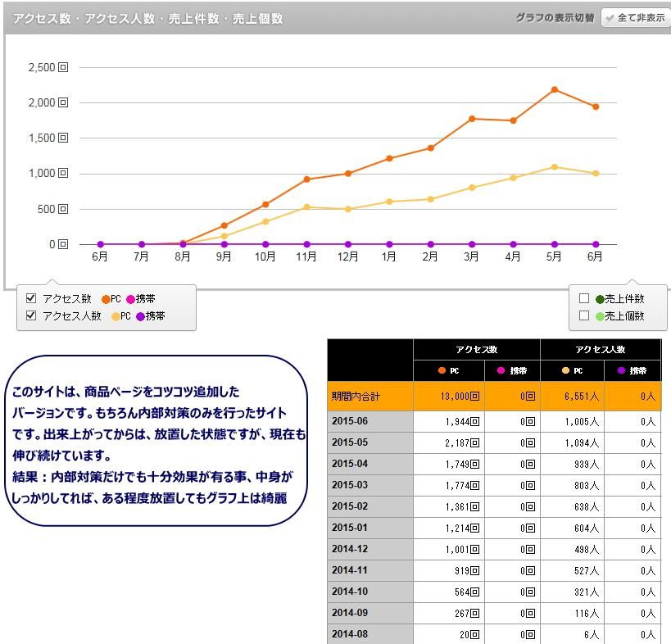Screen dimensions: 671x644
Task: Uncheck the アクセス人数 checkbox
Action: [31, 315]
